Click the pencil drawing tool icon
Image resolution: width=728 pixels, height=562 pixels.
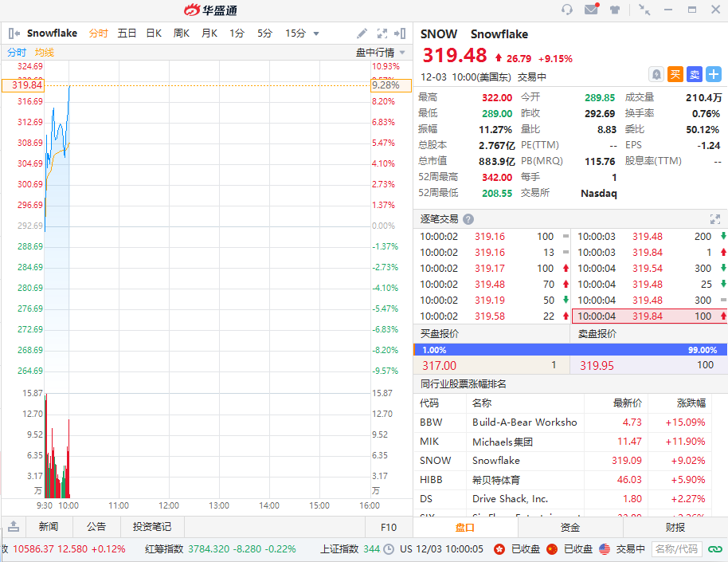click(x=362, y=33)
